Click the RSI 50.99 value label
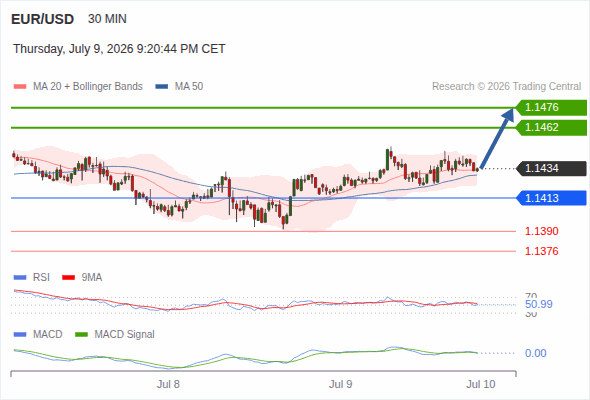This screenshot has width=590, height=400. point(539,304)
